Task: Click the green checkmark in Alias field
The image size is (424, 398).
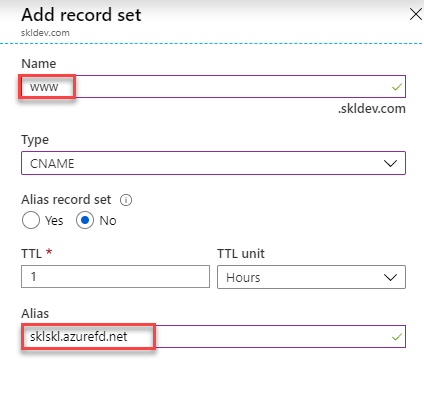Action: [397, 337]
